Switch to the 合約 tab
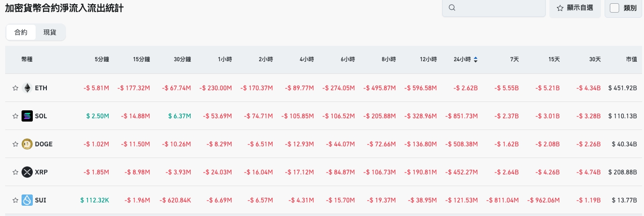The height and width of the screenshot is (216, 644). coord(21,32)
